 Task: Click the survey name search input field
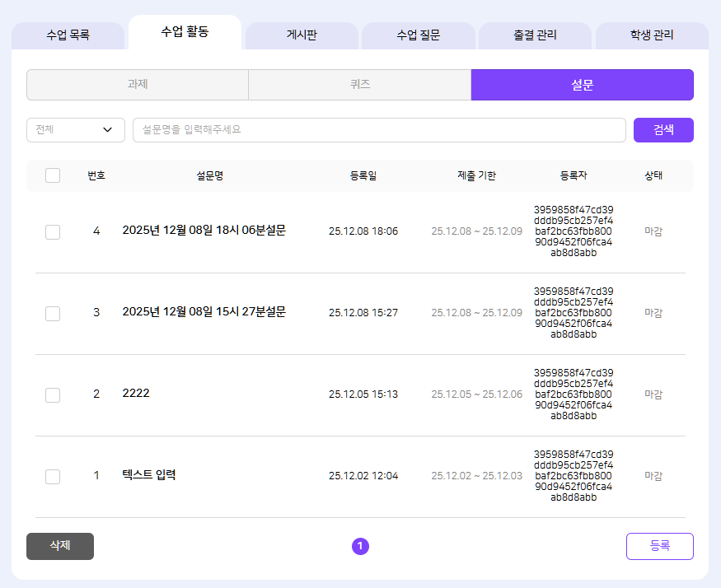379,130
